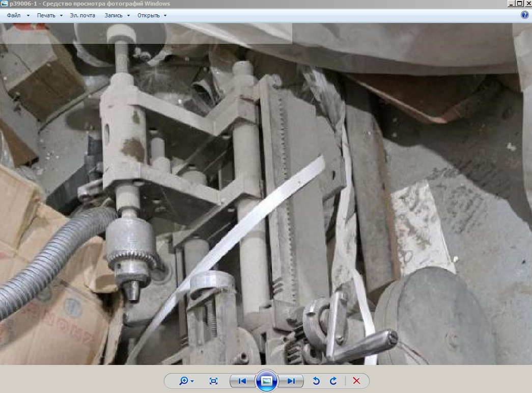Expand the Запись dropdown
Viewport: 532px width, 393px height.
(x=117, y=15)
